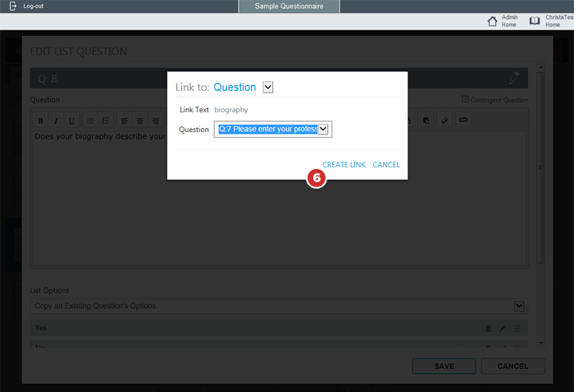Open Admin Home via house icon

493,21
